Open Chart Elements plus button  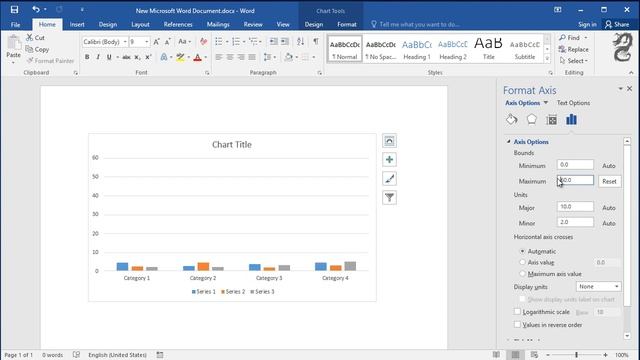pos(389,160)
